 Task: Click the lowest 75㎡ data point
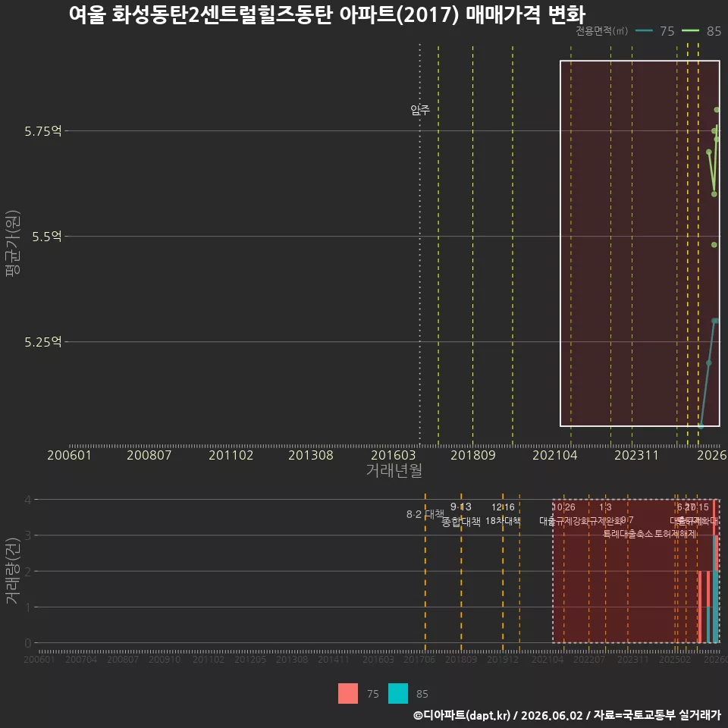[x=701, y=426]
